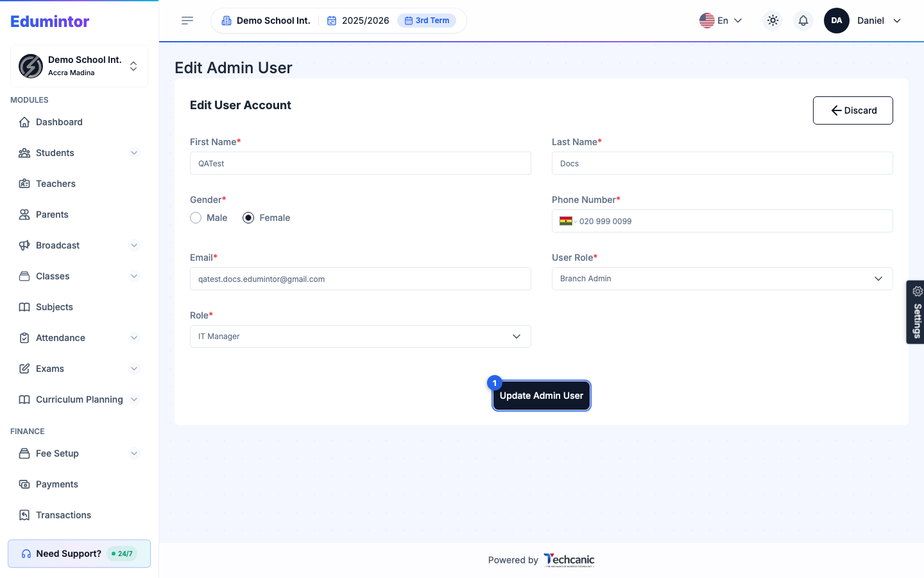
Task: Click the First Name input field
Action: point(361,163)
